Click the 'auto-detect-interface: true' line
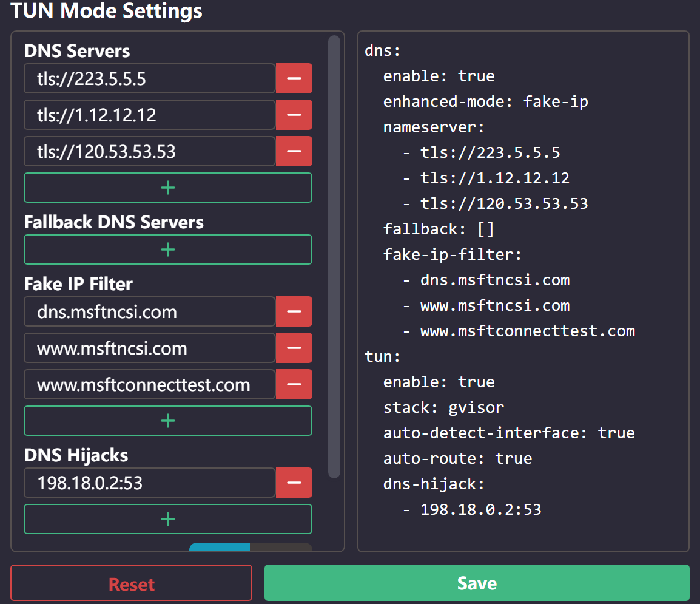The image size is (700, 604). pyautogui.click(x=509, y=433)
